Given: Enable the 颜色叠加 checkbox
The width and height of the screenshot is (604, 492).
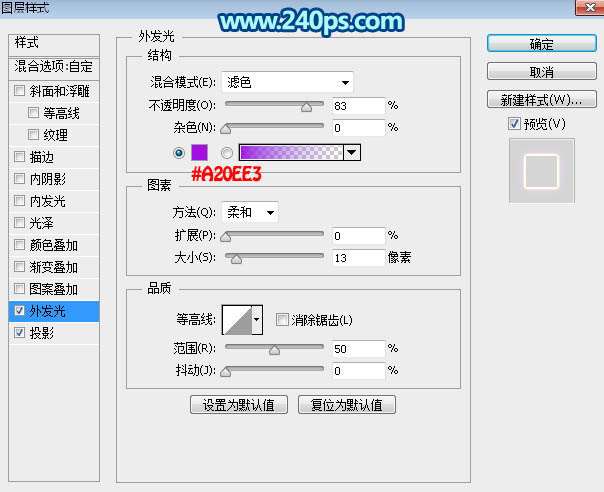Looking at the screenshot, I should (19, 245).
